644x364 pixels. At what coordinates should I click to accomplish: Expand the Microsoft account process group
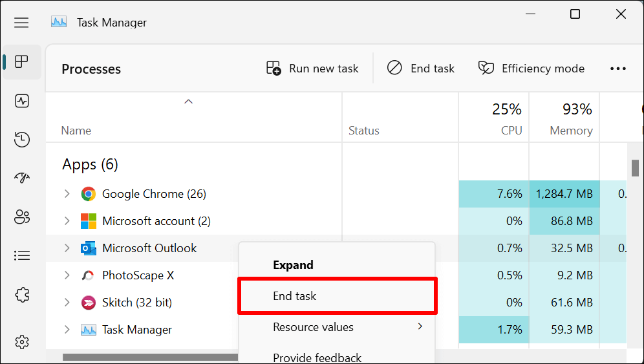67,221
